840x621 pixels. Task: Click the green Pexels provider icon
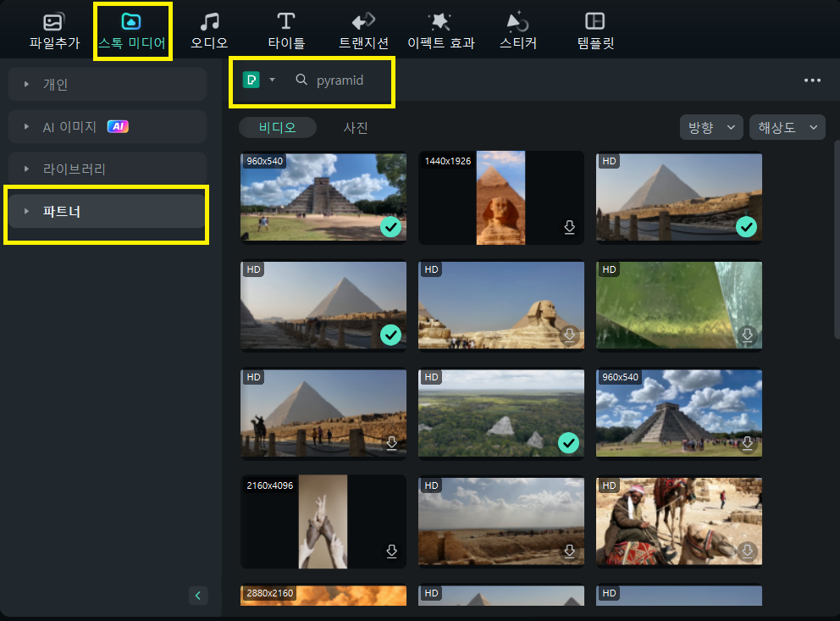click(x=251, y=80)
